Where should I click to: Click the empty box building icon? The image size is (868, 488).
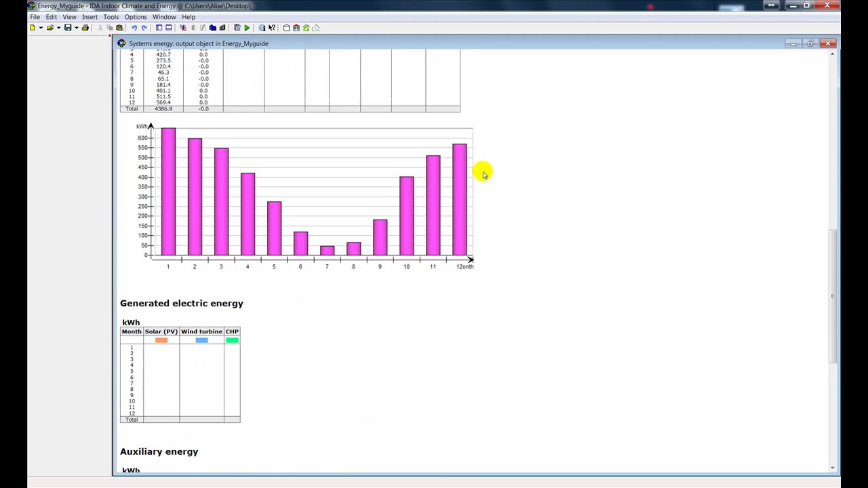[286, 28]
